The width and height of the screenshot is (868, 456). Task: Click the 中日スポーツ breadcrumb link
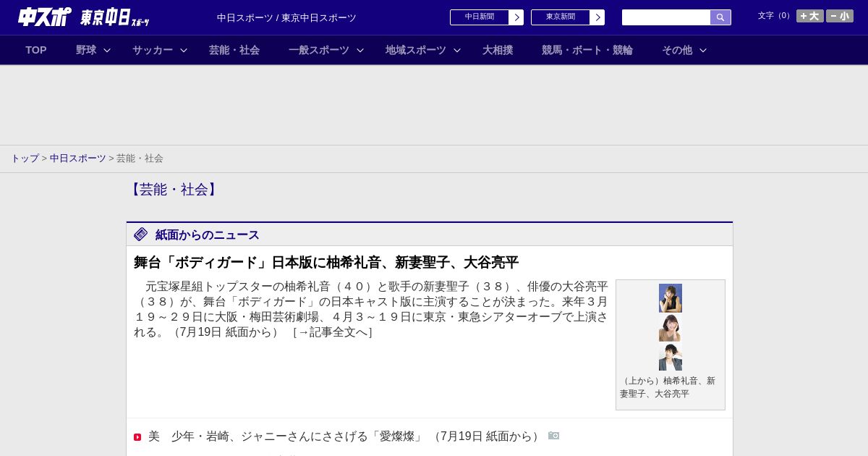click(78, 159)
